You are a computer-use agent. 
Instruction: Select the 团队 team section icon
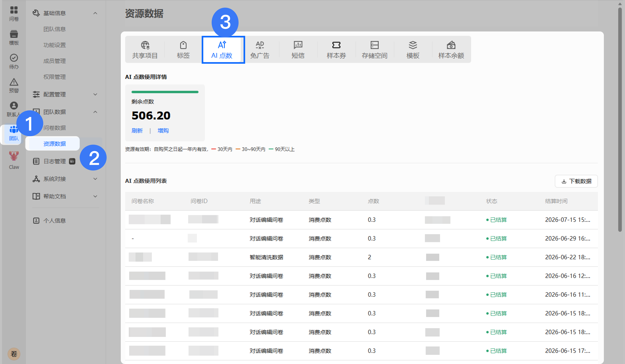tap(14, 130)
